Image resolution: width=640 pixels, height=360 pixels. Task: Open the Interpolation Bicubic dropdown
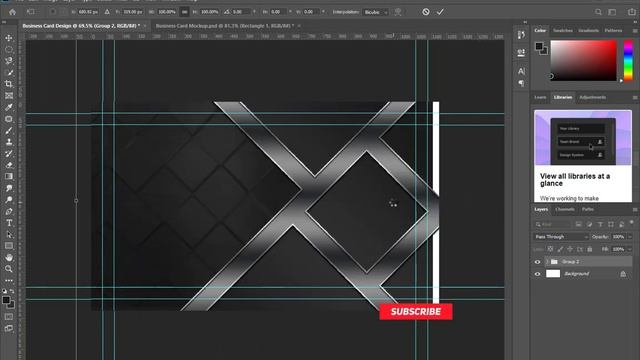pyautogui.click(x=376, y=12)
